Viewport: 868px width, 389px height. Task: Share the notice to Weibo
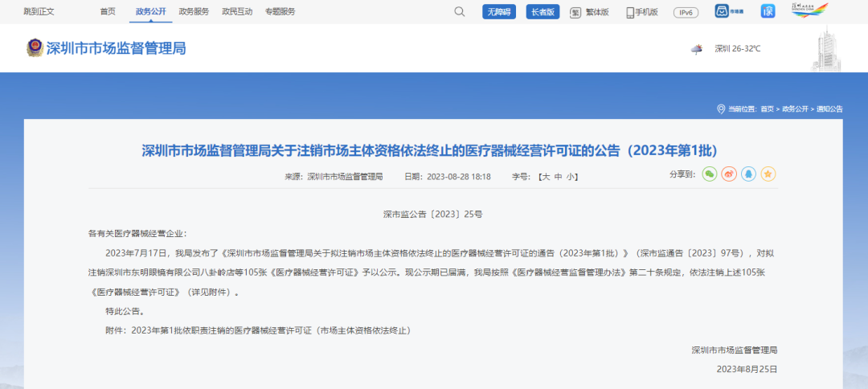[x=729, y=174]
